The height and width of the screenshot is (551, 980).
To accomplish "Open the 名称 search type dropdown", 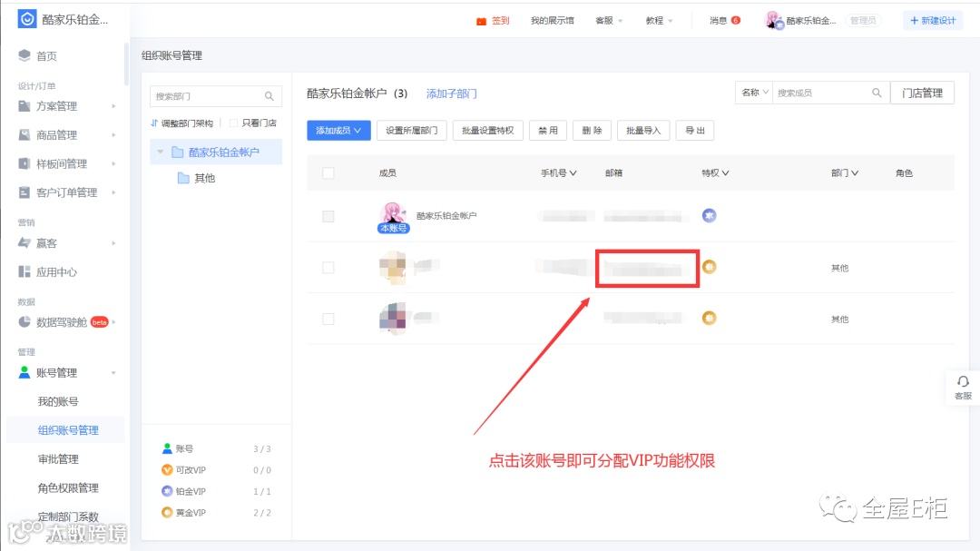I will click(x=754, y=93).
